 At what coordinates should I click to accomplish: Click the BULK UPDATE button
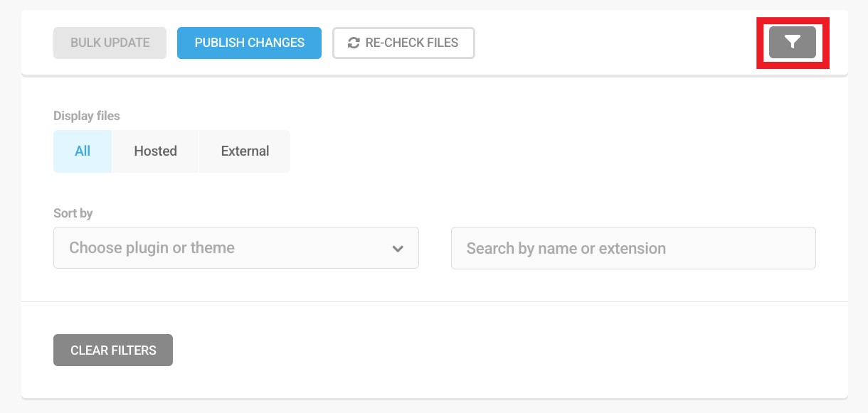coord(110,43)
